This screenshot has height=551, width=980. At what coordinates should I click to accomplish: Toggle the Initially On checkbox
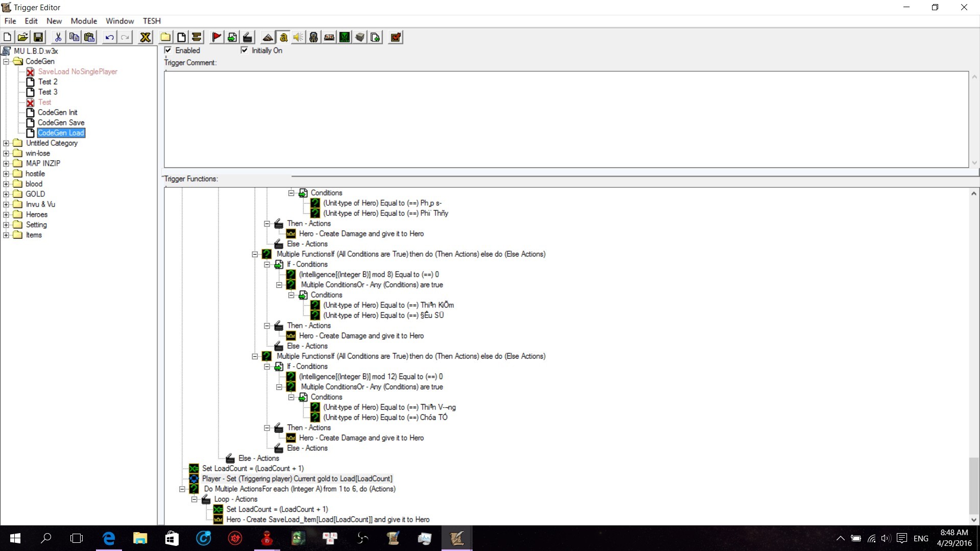click(x=244, y=50)
